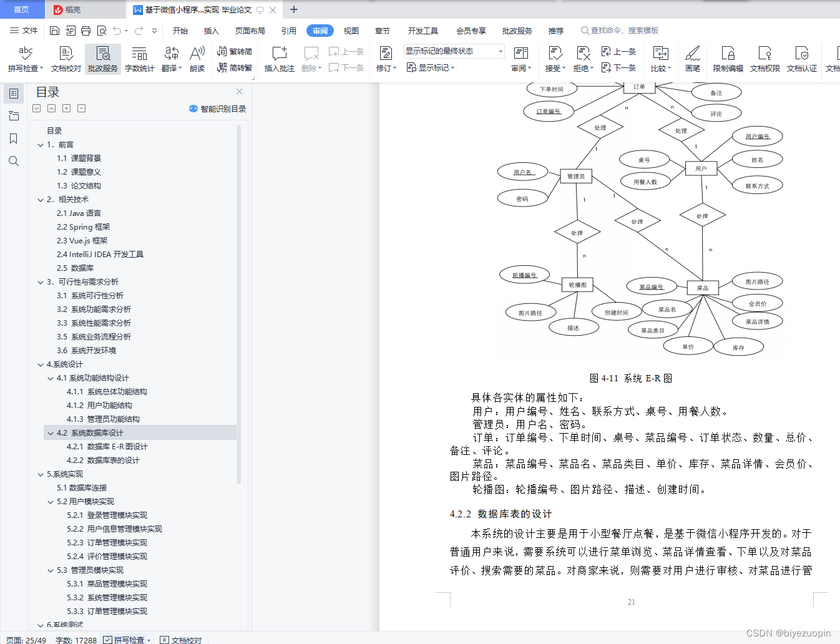
Task: Open the chapter navigation sidebar icon
Action: tap(14, 116)
